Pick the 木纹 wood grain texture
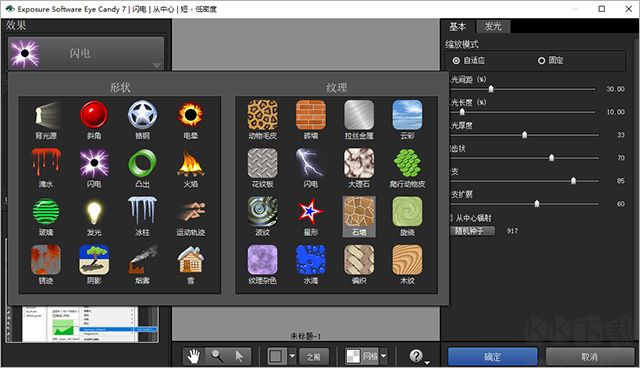The height and width of the screenshot is (368, 640). (407, 265)
